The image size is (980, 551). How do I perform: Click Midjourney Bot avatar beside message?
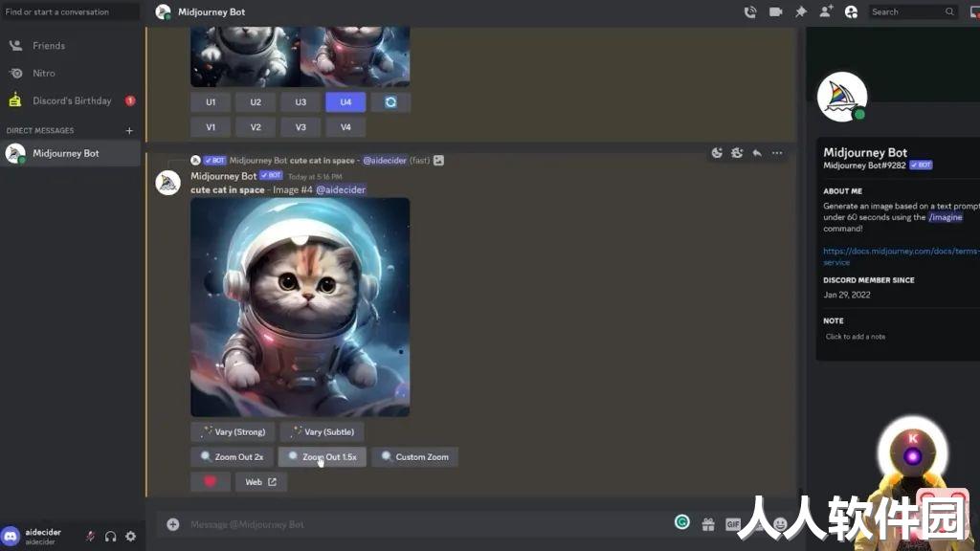click(x=167, y=183)
